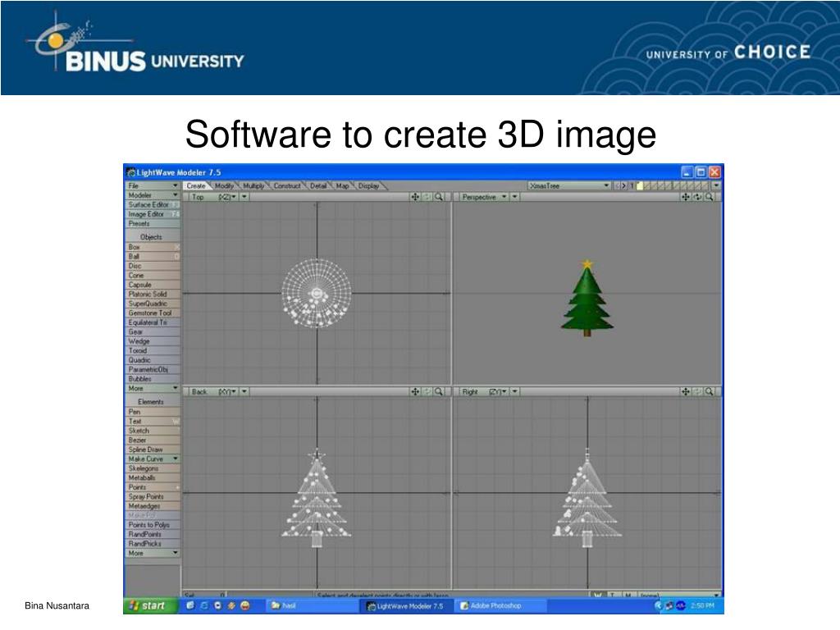Switch to the Detail tab
The height and width of the screenshot is (630, 840).
(318, 186)
